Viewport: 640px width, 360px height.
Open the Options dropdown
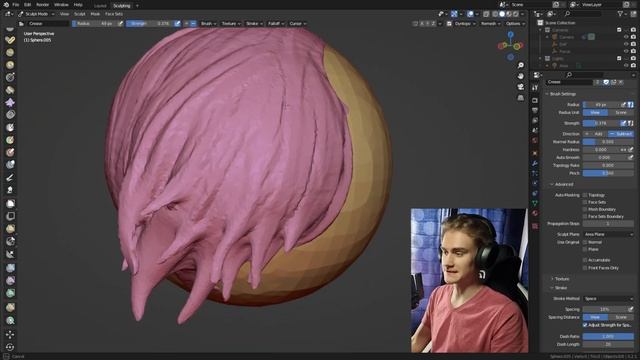[515, 24]
